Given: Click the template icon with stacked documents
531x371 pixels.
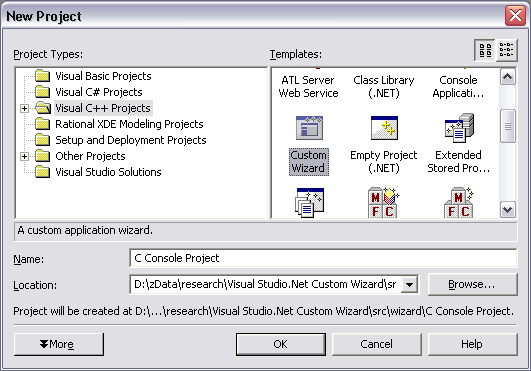Looking at the screenshot, I should click(309, 202).
